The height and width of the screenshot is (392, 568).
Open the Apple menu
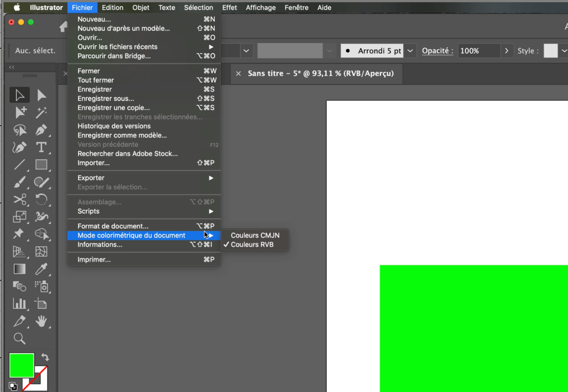[x=17, y=8]
